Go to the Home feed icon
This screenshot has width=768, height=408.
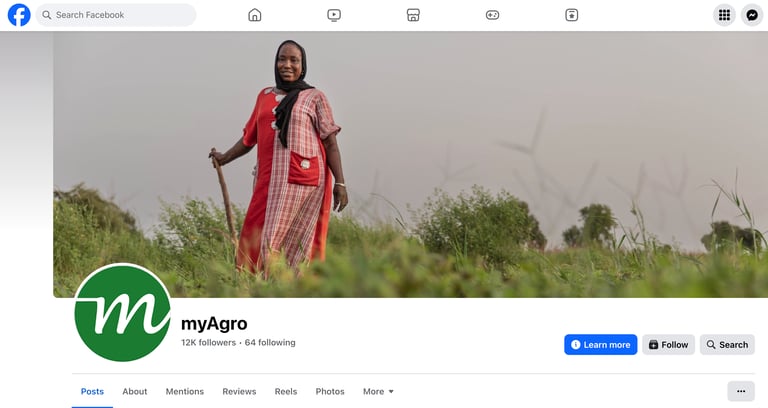(255, 15)
